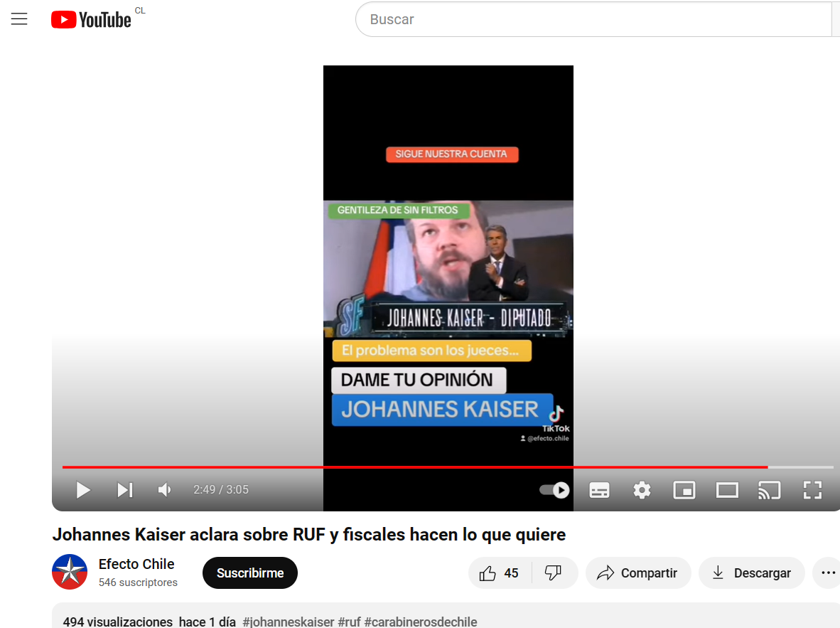Viewport: 840px width, 628px height.
Task: Skip to the next video
Action: [x=125, y=489]
